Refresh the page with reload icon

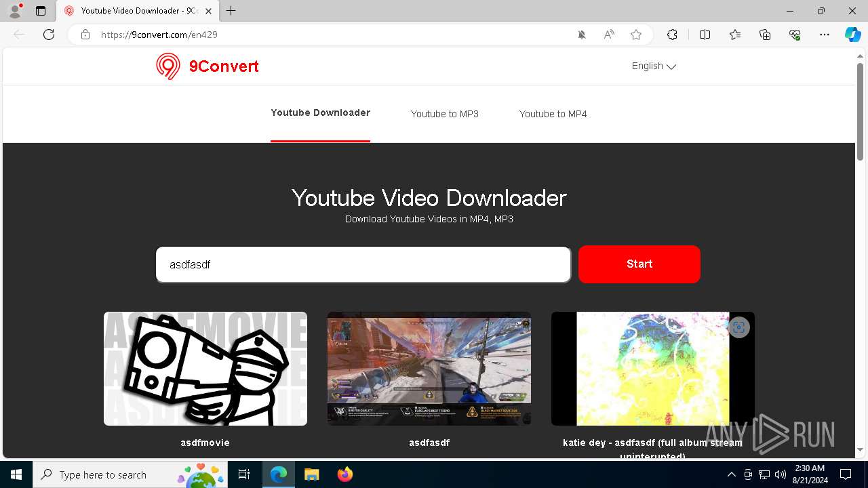49,35
